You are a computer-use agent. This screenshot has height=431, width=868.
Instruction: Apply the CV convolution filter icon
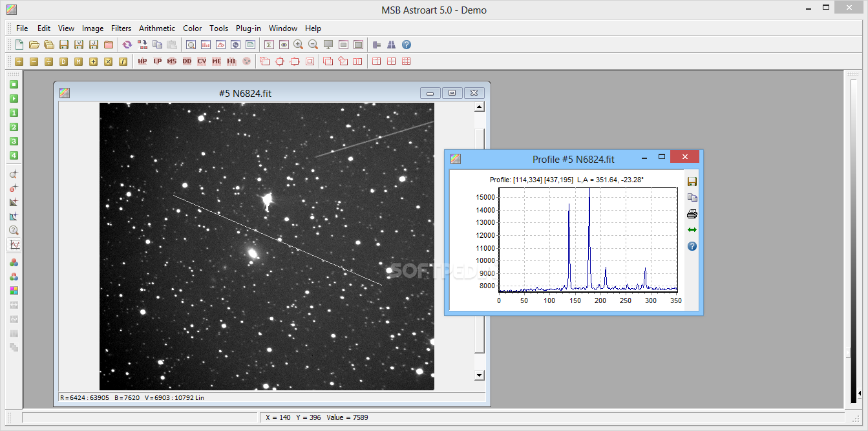202,61
